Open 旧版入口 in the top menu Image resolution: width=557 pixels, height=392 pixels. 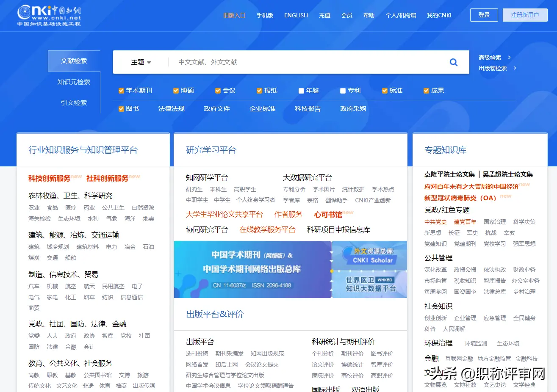(234, 15)
